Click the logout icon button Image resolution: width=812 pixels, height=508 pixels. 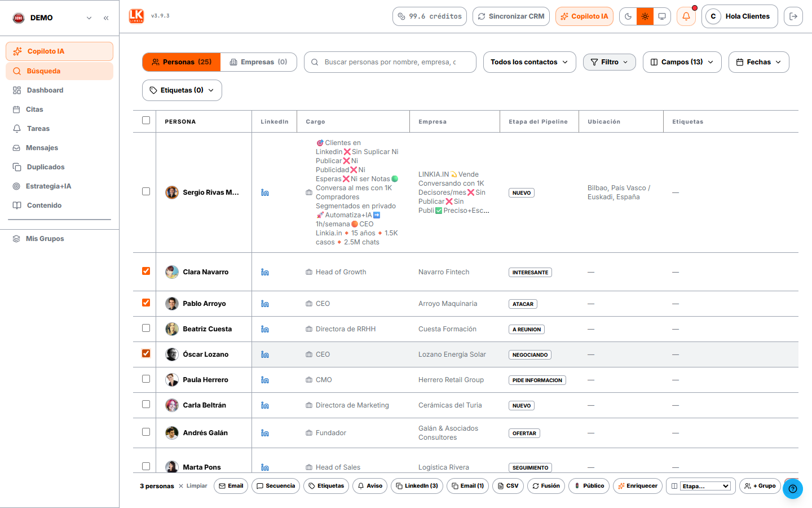click(793, 16)
